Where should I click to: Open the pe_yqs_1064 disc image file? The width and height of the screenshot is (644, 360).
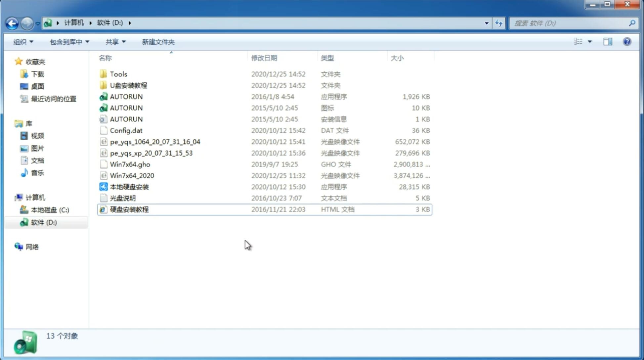click(x=155, y=142)
